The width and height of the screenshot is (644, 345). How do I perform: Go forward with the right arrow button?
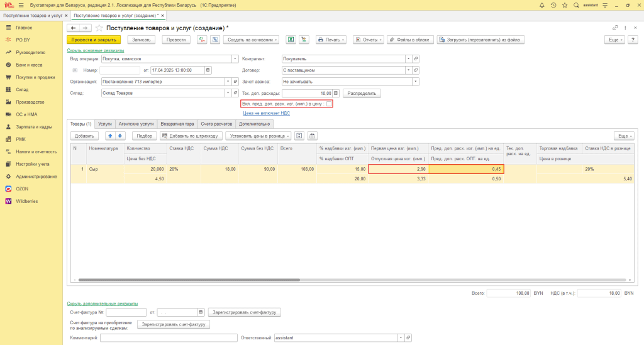pyautogui.click(x=85, y=28)
